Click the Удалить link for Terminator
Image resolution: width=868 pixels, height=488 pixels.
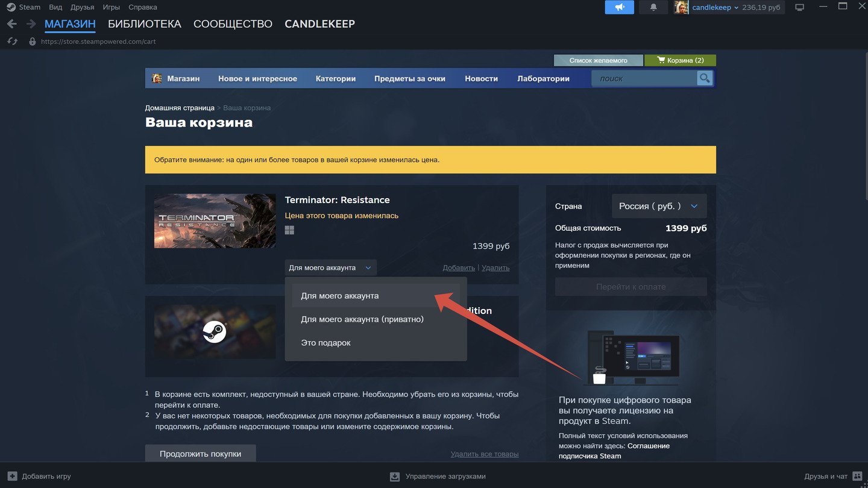coord(495,267)
